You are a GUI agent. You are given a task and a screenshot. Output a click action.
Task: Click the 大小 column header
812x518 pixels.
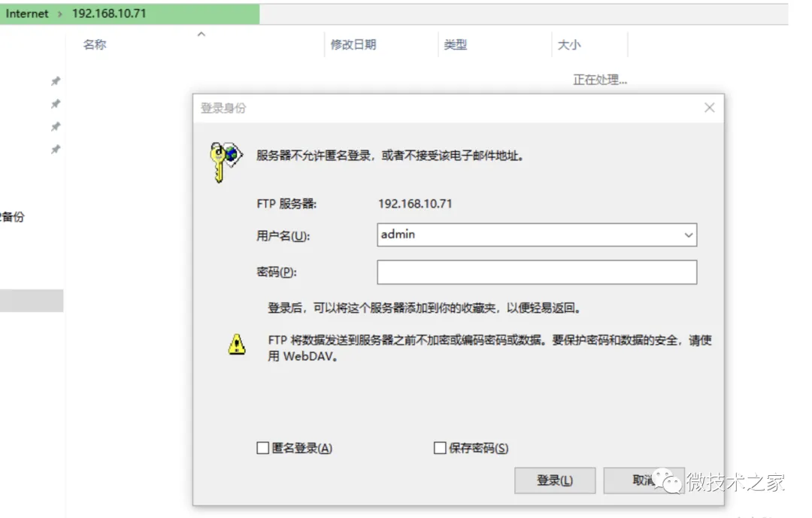[568, 45]
